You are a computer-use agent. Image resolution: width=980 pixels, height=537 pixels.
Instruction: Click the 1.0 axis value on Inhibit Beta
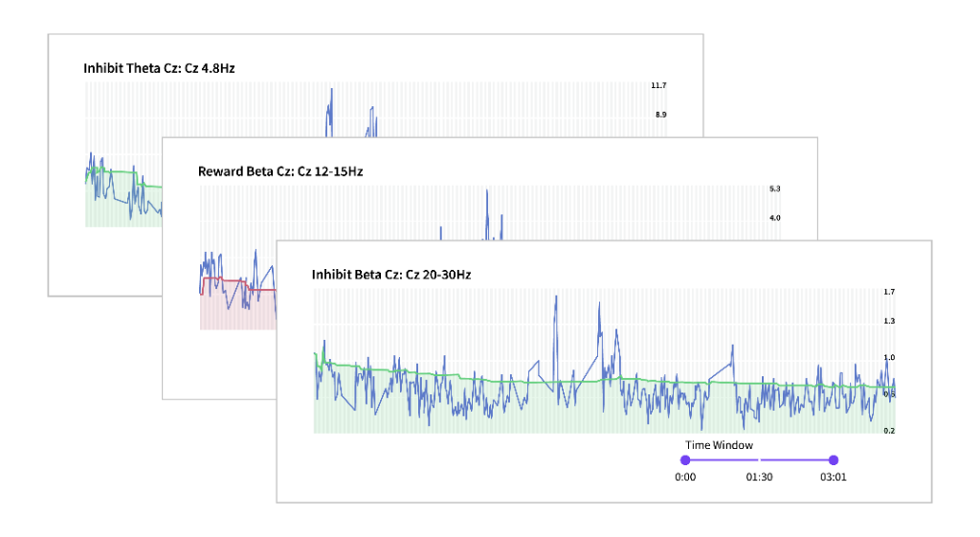pos(889,358)
